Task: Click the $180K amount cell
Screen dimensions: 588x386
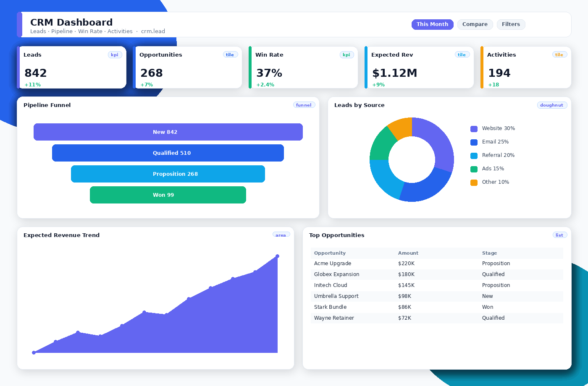Action: (406, 274)
